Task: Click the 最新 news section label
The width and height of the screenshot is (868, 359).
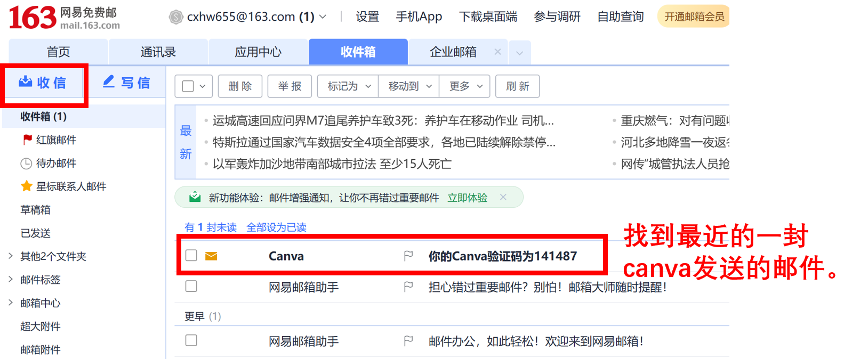Action: coord(186,142)
